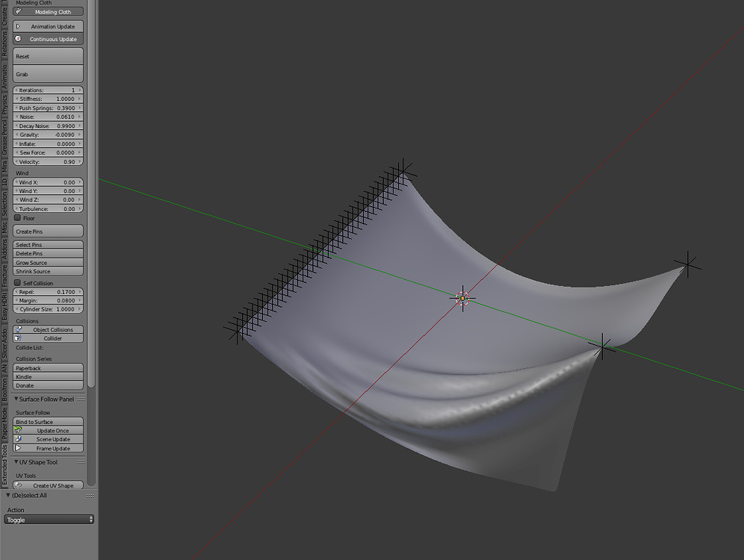Click the Repel value field
This screenshot has height=560, width=744.
point(48,292)
